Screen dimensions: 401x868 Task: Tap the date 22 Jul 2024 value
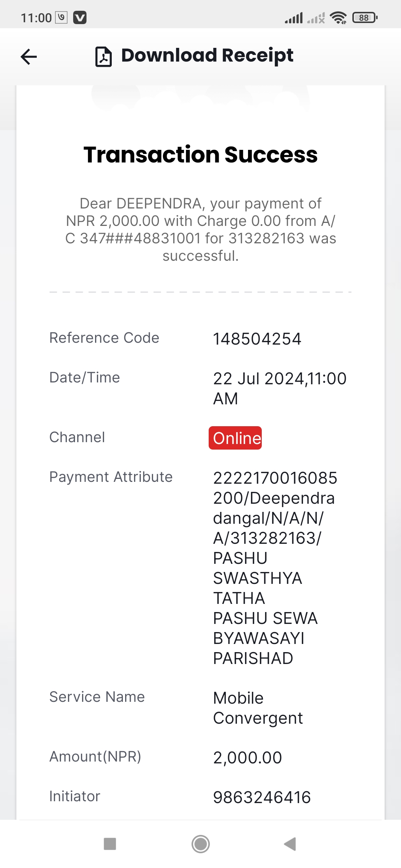(x=280, y=388)
